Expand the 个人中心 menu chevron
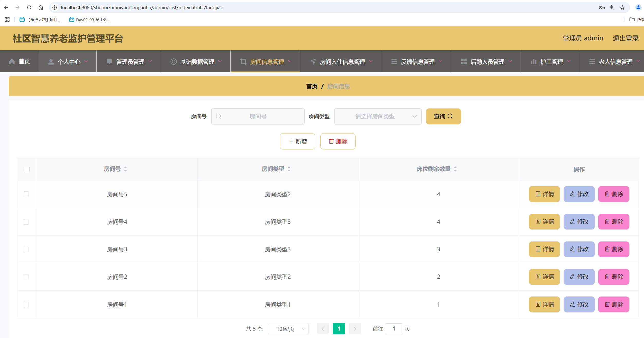Viewport: 644px width, 338px height. coord(86,61)
